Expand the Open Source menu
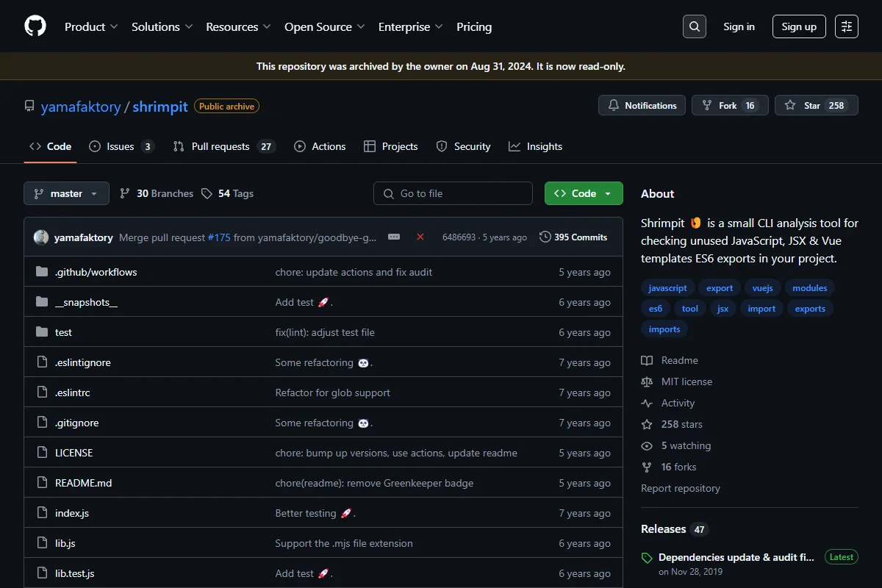Screen dimensions: 882x588 click(325, 26)
